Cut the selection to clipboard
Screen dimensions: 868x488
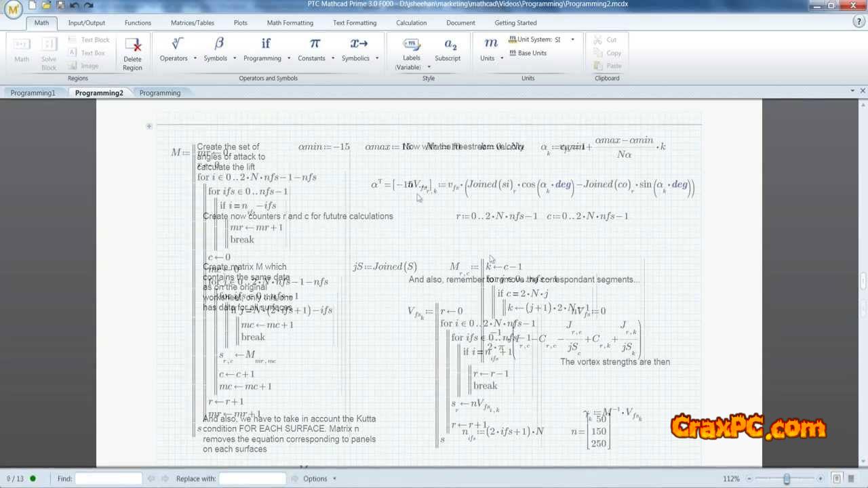click(605, 40)
